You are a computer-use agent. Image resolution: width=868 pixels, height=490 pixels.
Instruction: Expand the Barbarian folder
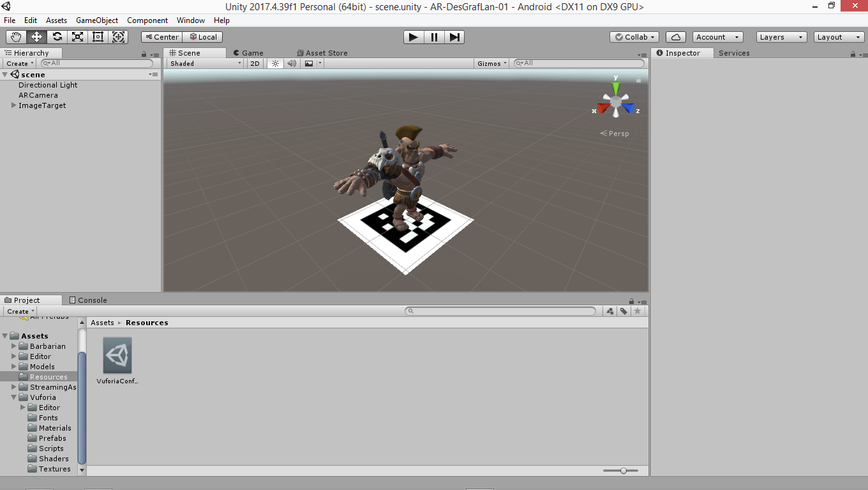point(14,346)
